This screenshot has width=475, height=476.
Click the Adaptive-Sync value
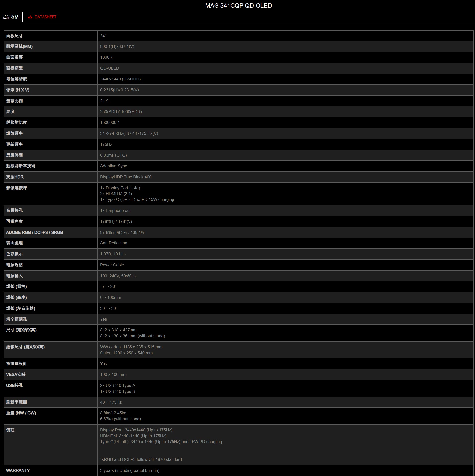pos(113,166)
